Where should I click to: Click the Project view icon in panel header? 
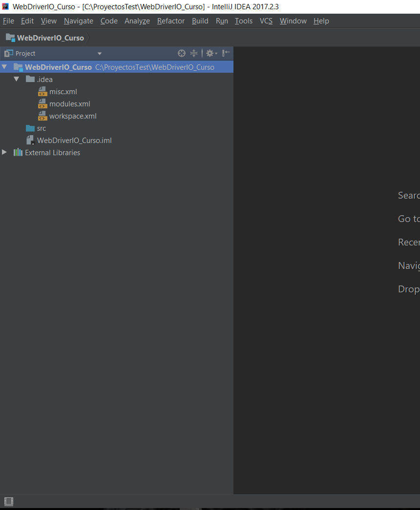(8, 53)
